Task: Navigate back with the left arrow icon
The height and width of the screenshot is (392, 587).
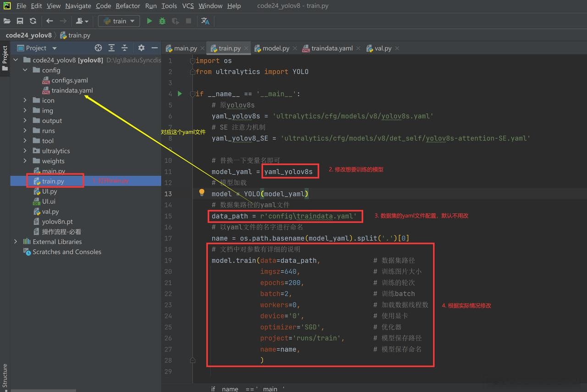Action: pyautogui.click(x=50, y=21)
